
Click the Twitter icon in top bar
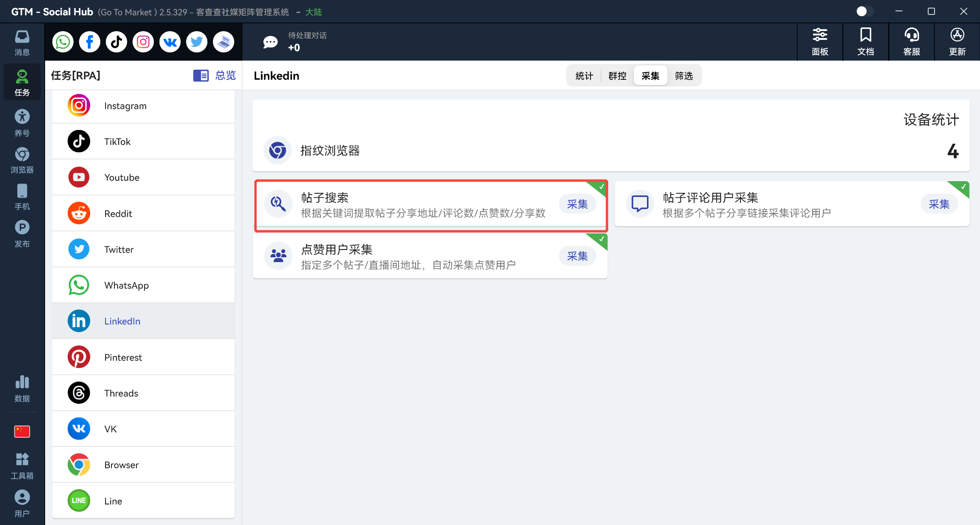tap(196, 42)
